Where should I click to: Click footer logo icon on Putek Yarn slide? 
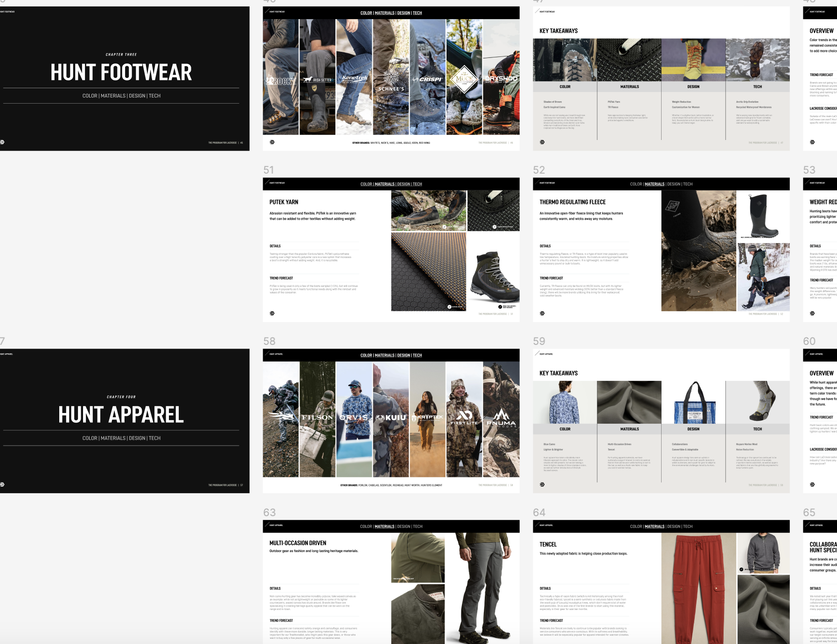tap(272, 313)
